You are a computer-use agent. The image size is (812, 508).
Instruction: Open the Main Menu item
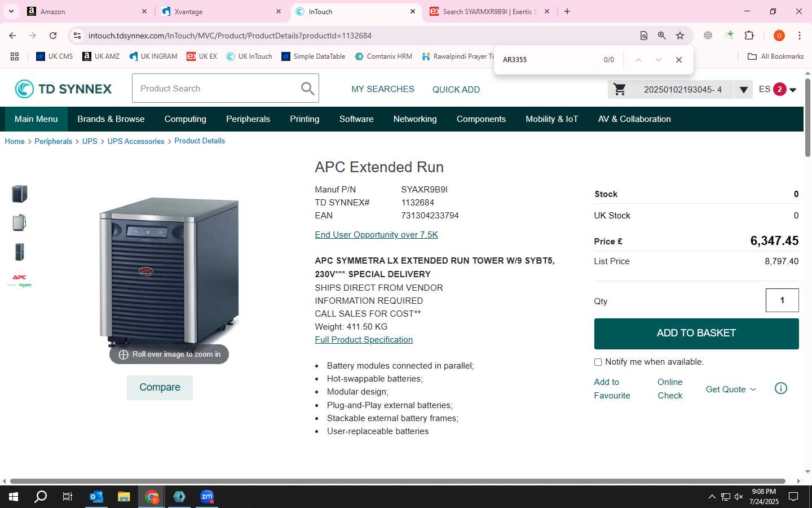click(x=36, y=119)
